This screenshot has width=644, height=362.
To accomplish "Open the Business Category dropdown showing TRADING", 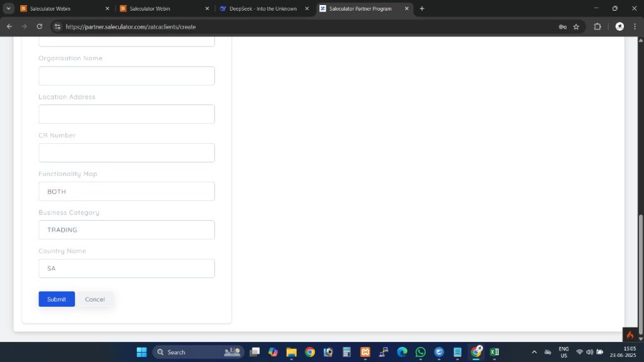I will (126, 230).
